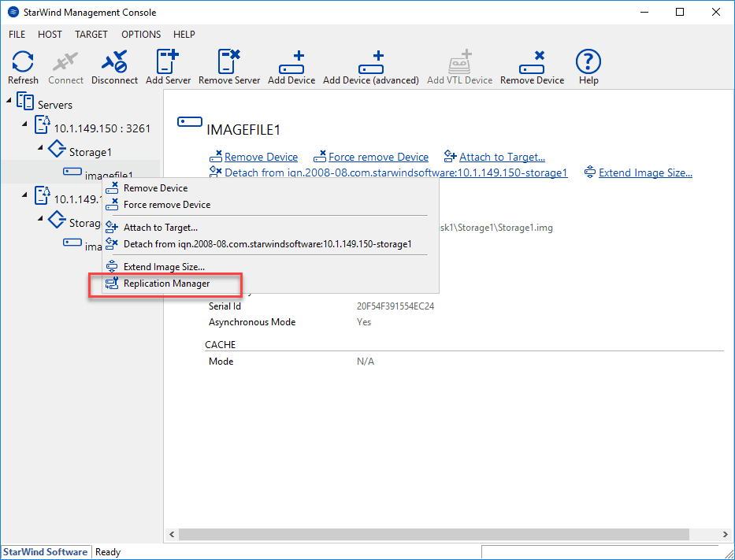Click Replication Manager icon in context menu
This screenshot has width=735, height=560.
[112, 284]
